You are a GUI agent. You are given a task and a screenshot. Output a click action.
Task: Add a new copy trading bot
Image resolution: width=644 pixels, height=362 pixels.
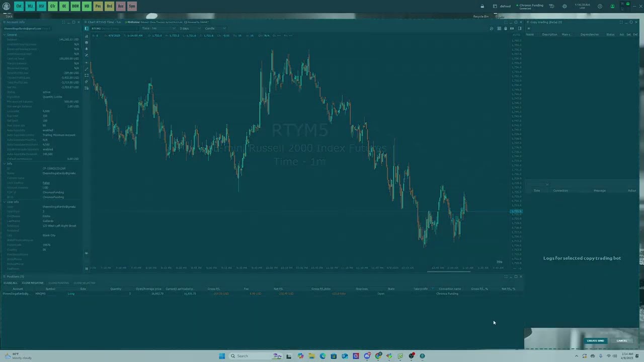coord(529,28)
